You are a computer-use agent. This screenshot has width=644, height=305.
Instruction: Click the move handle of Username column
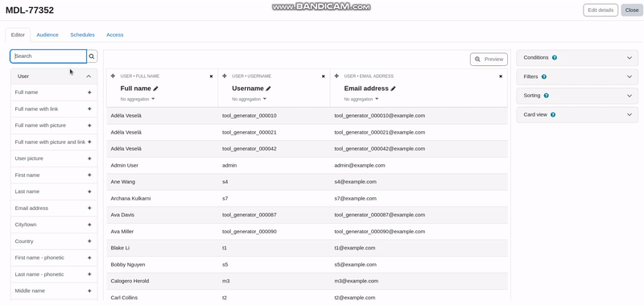225,76
